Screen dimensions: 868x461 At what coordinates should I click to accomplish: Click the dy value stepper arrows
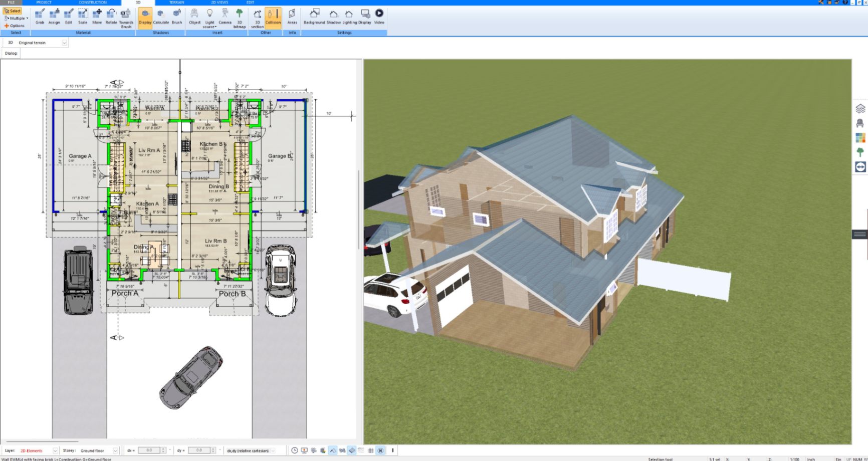(x=213, y=450)
